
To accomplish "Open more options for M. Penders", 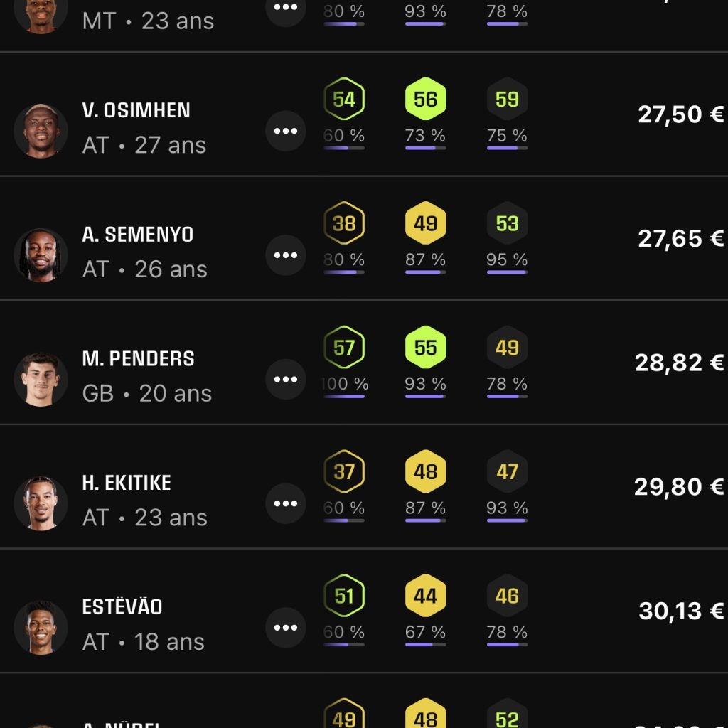I will 286,380.
